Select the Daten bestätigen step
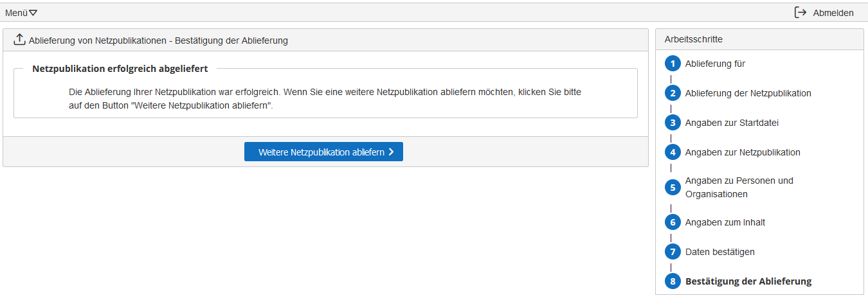 [x=720, y=252]
